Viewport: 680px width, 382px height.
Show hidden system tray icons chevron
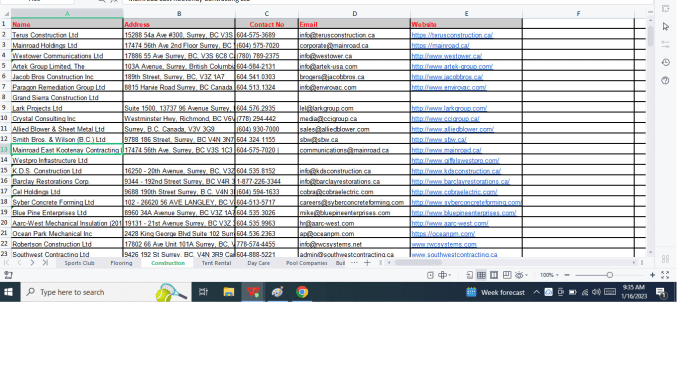(536, 292)
